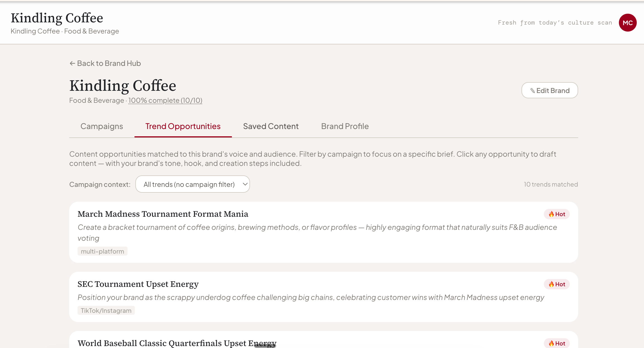Click the pencil icon on Edit Brand
The image size is (644, 348).
(533, 90)
